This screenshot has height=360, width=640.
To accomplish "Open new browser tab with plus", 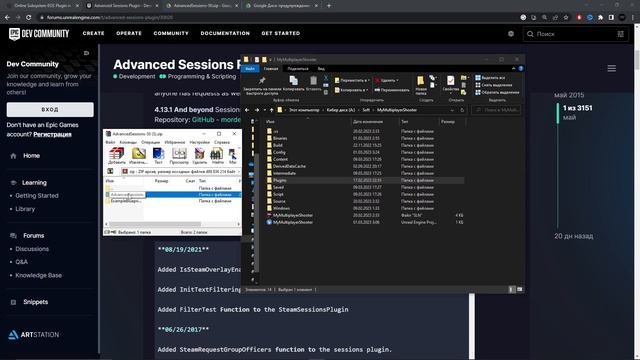I will coord(329,6).
